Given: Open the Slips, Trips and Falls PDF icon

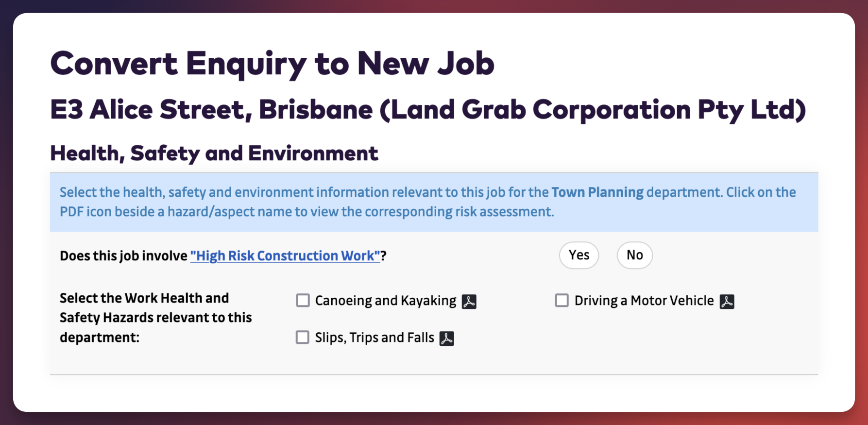Looking at the screenshot, I should click(x=446, y=339).
